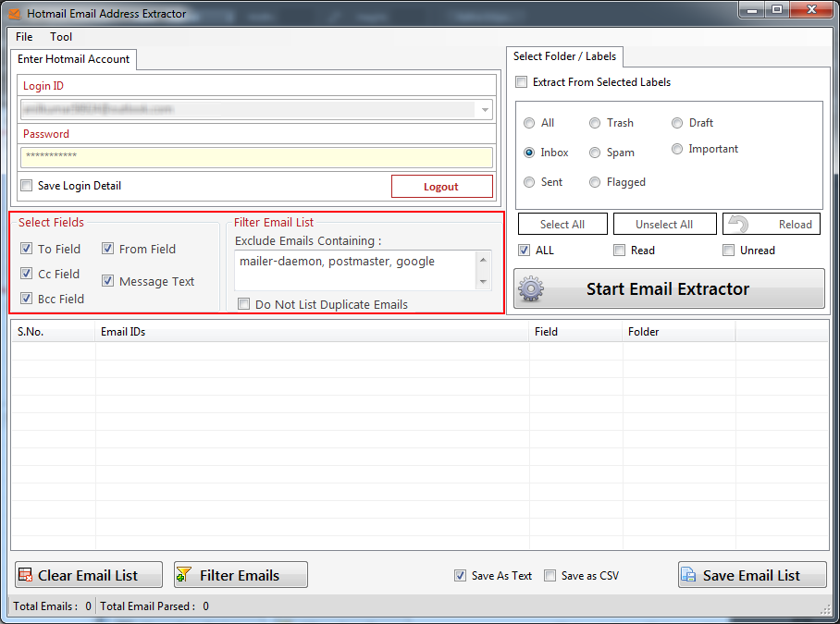Screen dimensions: 840x624
Task: Select the All folder radio button
Action: pyautogui.click(x=529, y=123)
